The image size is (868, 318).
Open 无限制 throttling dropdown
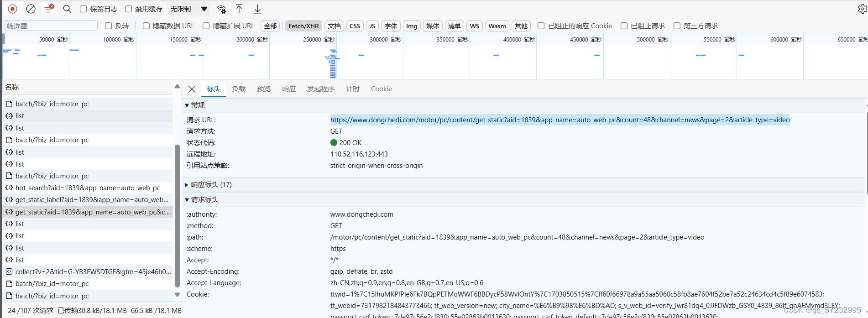click(189, 9)
